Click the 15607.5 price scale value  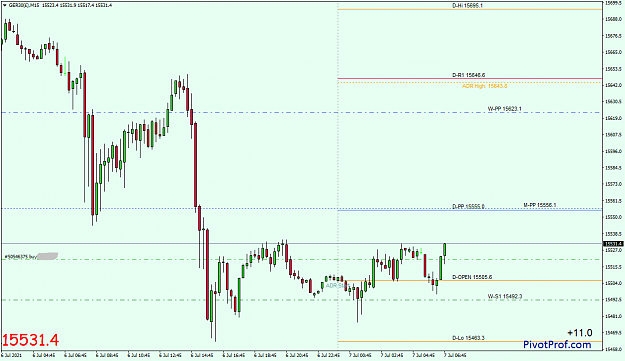[x=613, y=135]
